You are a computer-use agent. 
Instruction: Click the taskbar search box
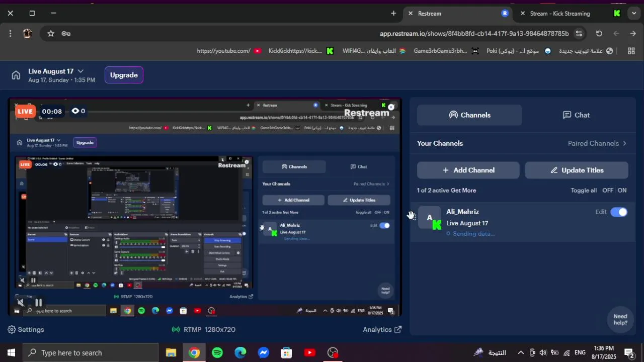[91, 353]
